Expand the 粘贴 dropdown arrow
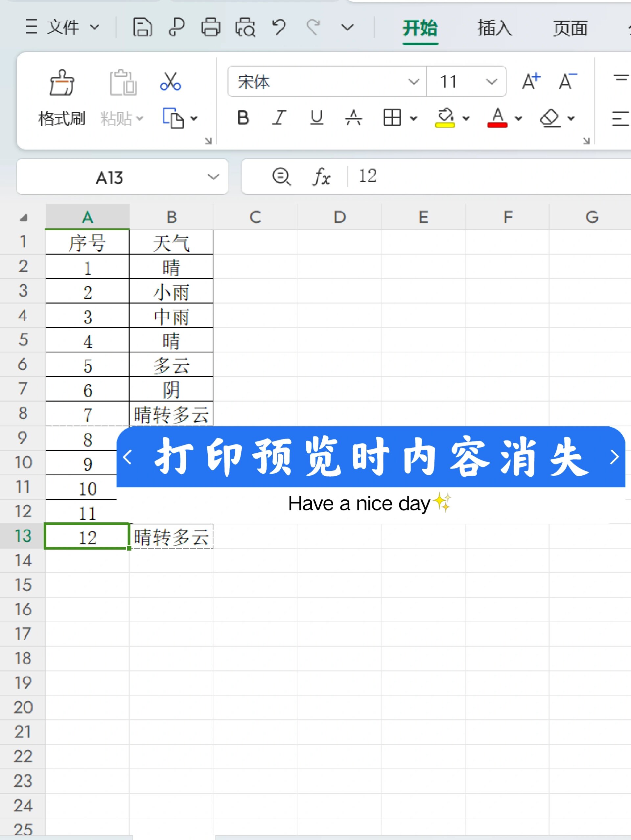Image resolution: width=631 pixels, height=840 pixels. point(140,119)
